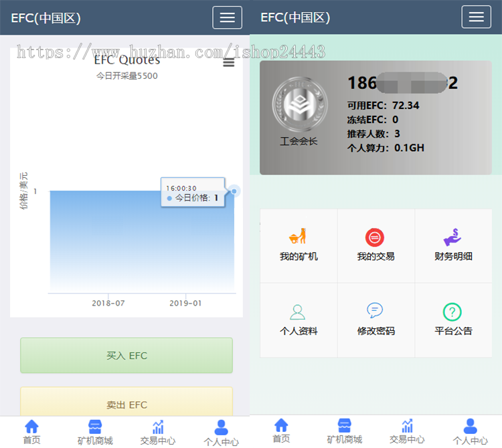Screen dimensions: 502x448
Task: Click the silver guild badge avatar
Action: [x=300, y=104]
